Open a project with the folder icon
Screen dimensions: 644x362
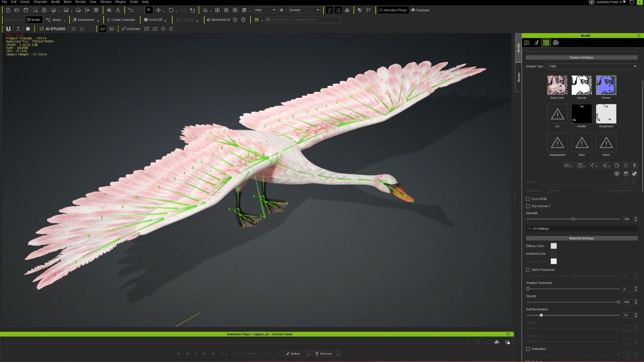[17, 10]
